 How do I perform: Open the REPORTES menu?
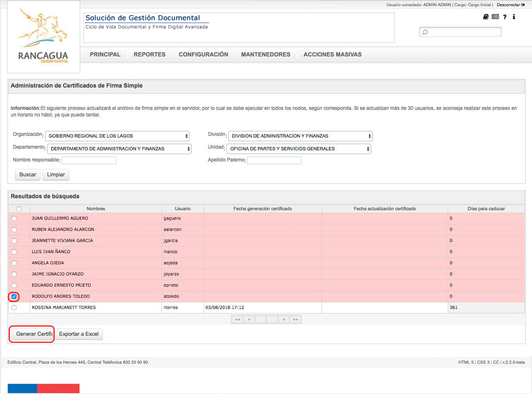point(149,55)
